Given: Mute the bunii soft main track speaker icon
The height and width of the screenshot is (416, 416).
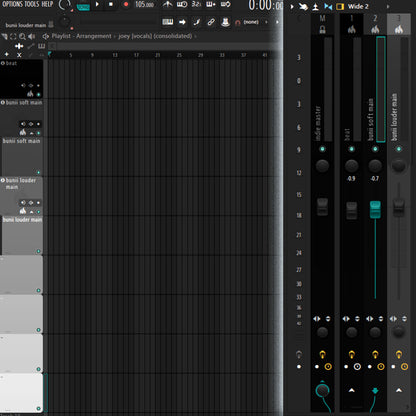Looking at the screenshot, I should click(x=23, y=124).
